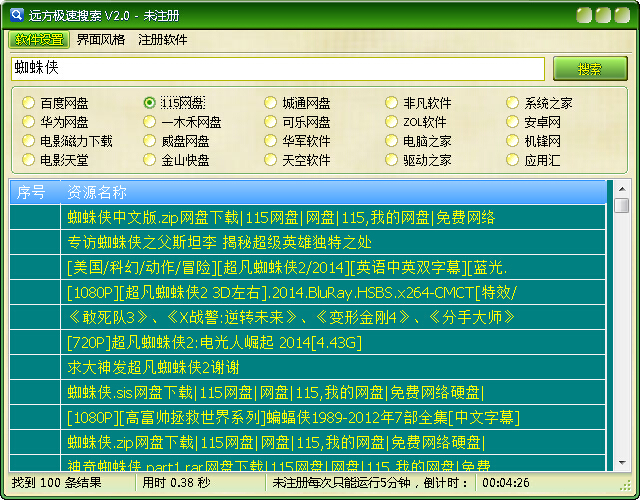Open result 专访蜘蛛侠之父斯坦李
This screenshot has height=500, width=640.
[x=307, y=242]
